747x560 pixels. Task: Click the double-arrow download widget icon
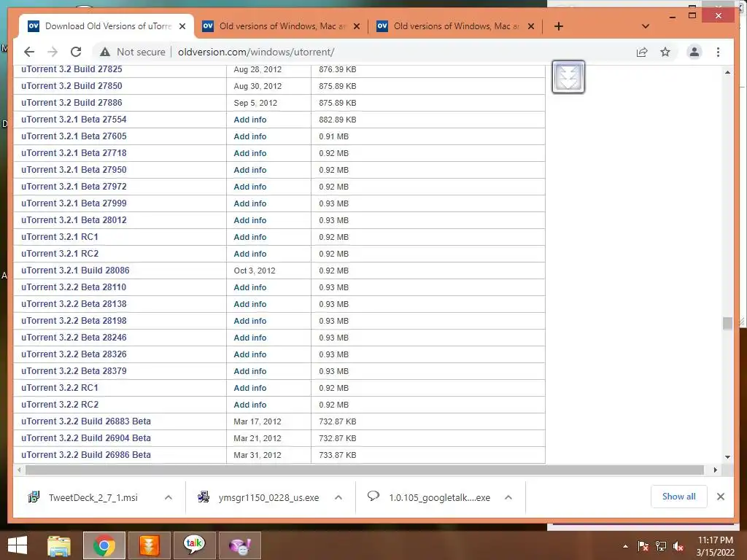click(x=568, y=77)
